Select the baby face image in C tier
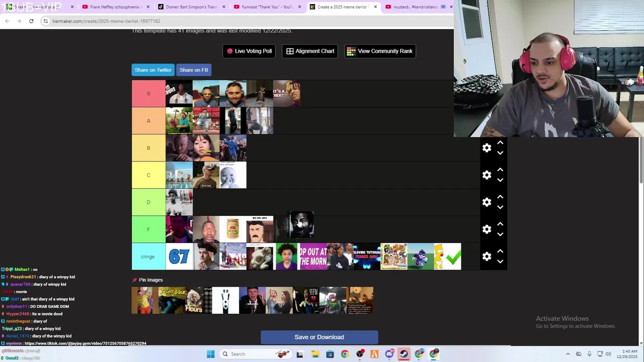The width and height of the screenshot is (644, 362). point(233,175)
